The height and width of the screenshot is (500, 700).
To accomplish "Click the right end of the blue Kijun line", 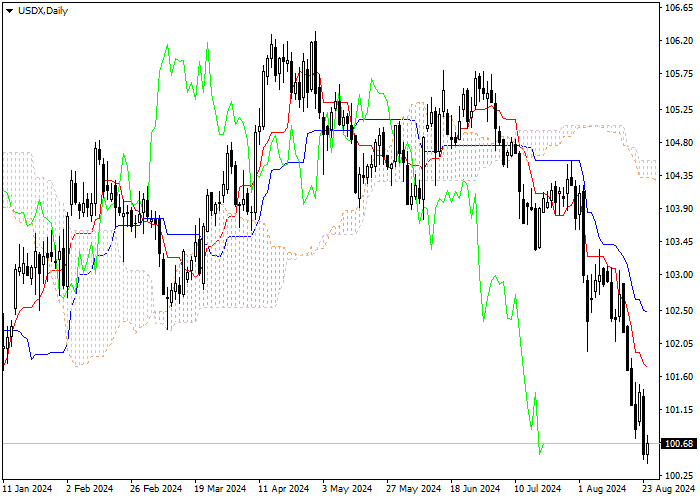I will click(x=646, y=311).
